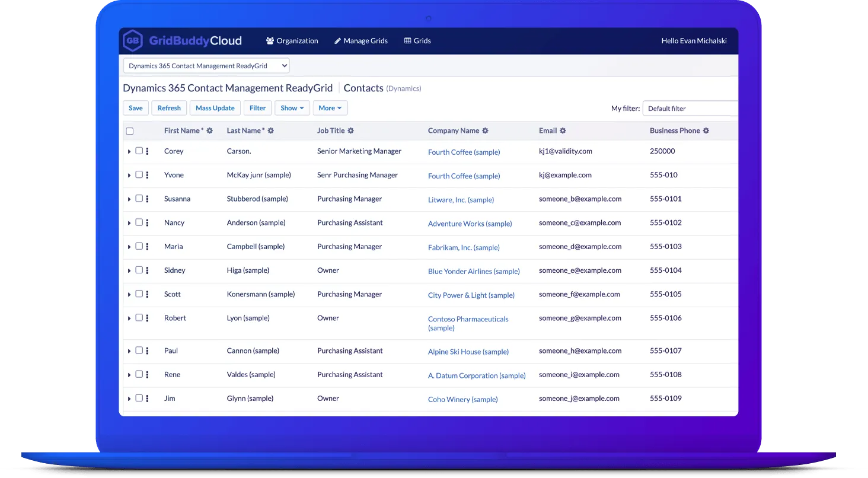868x478 pixels.
Task: Open the Manage Grids menu
Action: coord(361,41)
